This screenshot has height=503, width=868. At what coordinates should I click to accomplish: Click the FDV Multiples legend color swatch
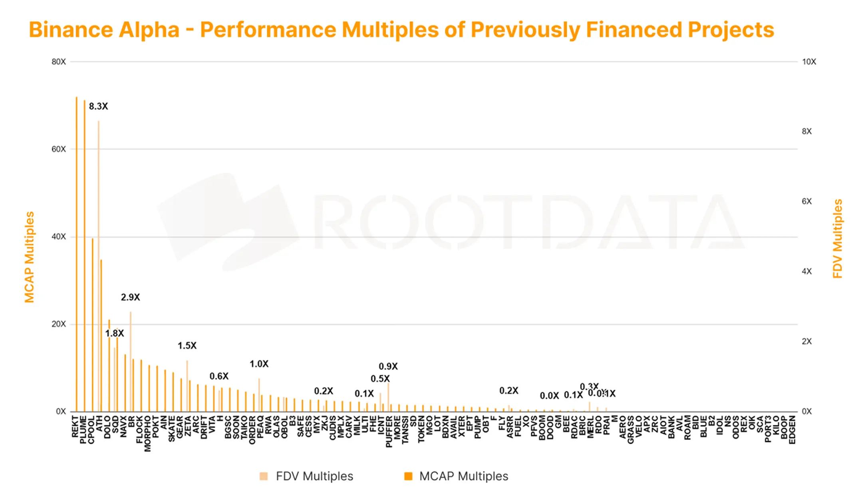[264, 476]
